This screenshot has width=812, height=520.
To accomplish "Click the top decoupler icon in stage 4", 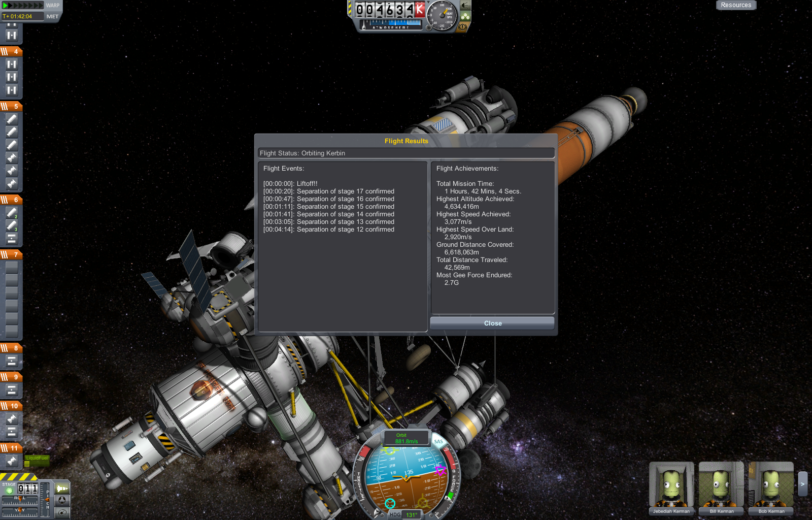I will coord(12,64).
